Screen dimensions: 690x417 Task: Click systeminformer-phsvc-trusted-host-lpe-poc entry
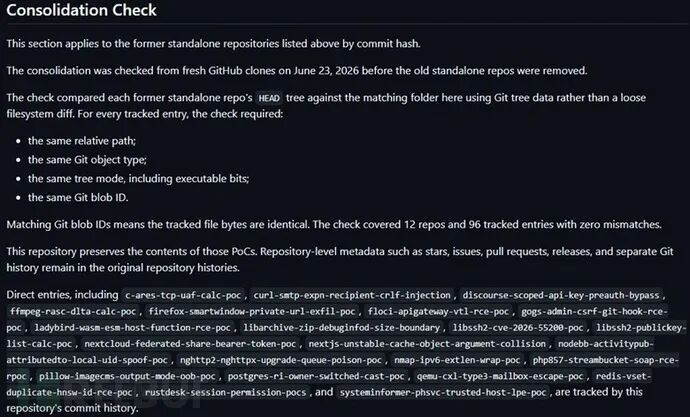(x=443, y=392)
